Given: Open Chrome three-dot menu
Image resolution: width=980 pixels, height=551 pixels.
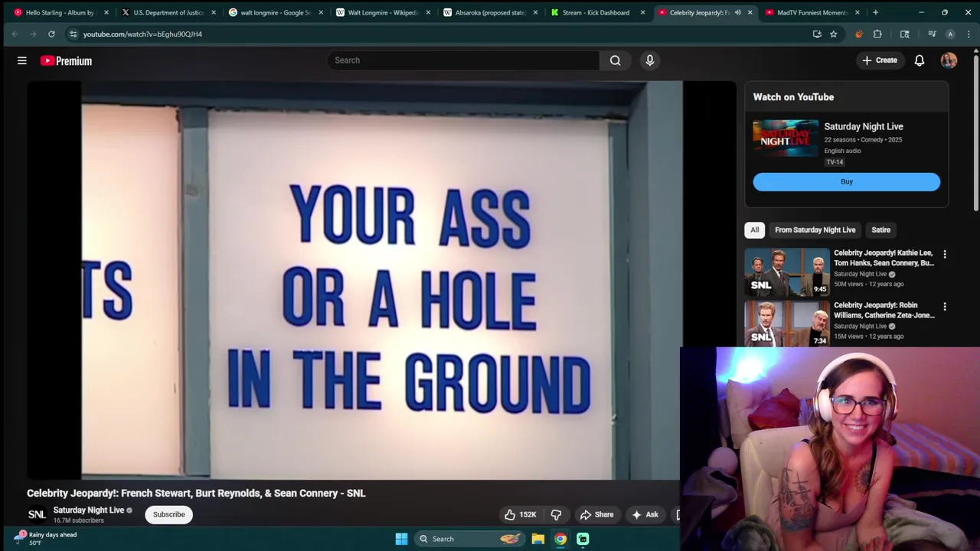Looking at the screenshot, I should click(969, 34).
